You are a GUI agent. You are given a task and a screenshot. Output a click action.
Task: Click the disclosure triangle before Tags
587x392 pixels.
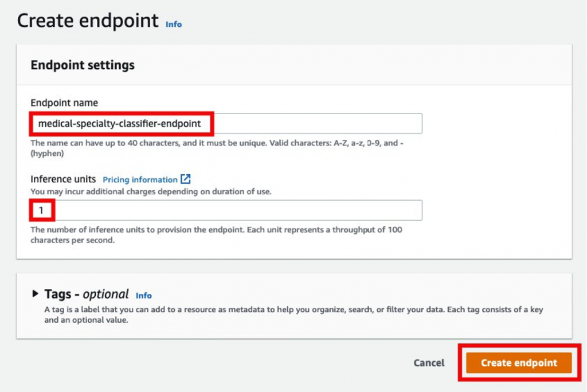36,294
